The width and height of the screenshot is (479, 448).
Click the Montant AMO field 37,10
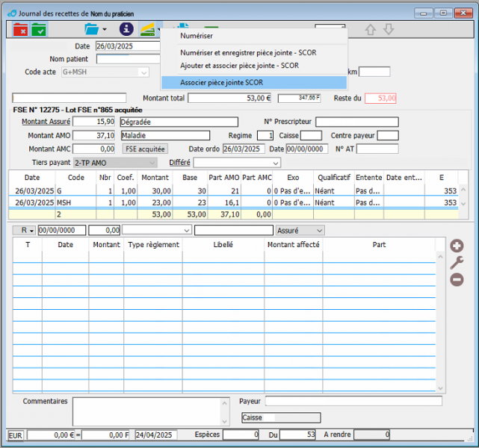pyautogui.click(x=94, y=135)
